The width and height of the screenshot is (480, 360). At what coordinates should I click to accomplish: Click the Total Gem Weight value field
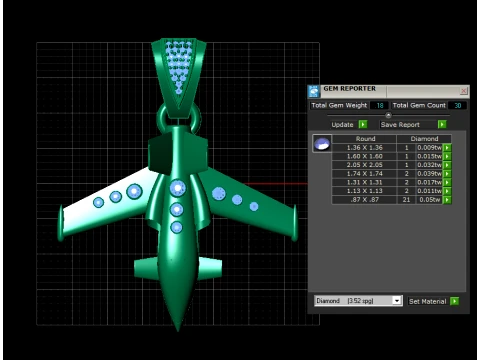click(x=380, y=106)
